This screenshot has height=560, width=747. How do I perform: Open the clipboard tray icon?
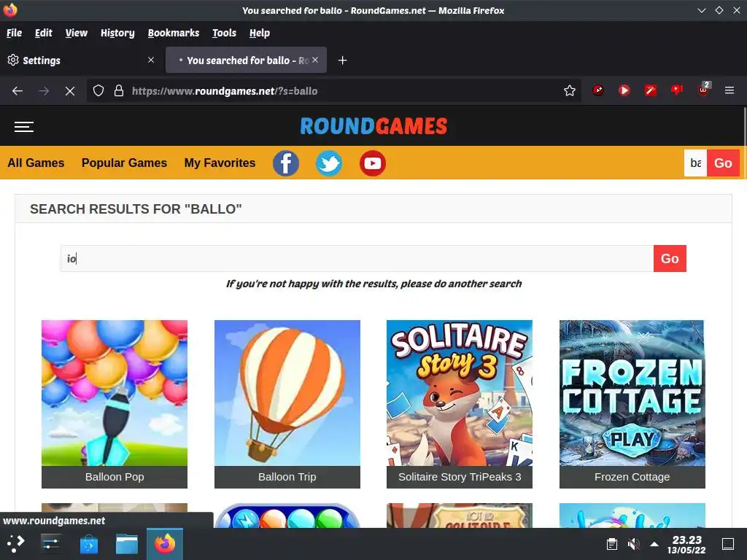click(612, 544)
